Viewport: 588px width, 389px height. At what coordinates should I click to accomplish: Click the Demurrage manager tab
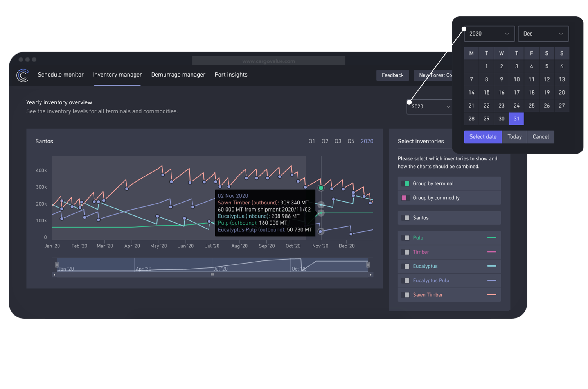(178, 75)
